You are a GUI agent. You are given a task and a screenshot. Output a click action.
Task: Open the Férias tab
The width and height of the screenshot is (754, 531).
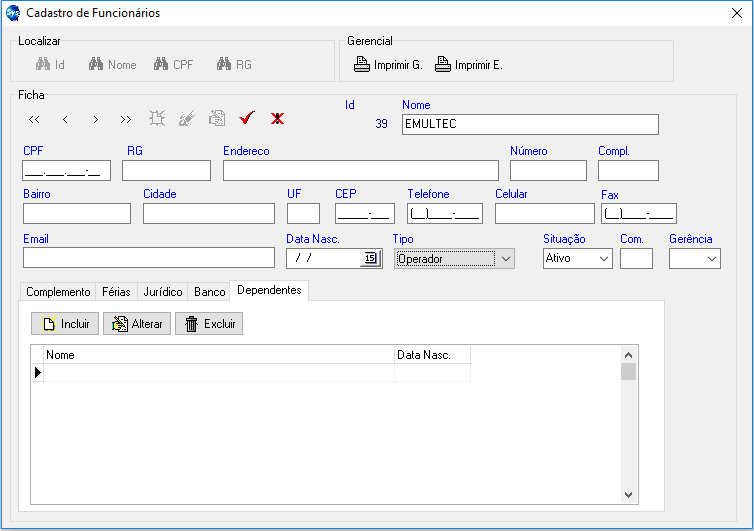116,292
